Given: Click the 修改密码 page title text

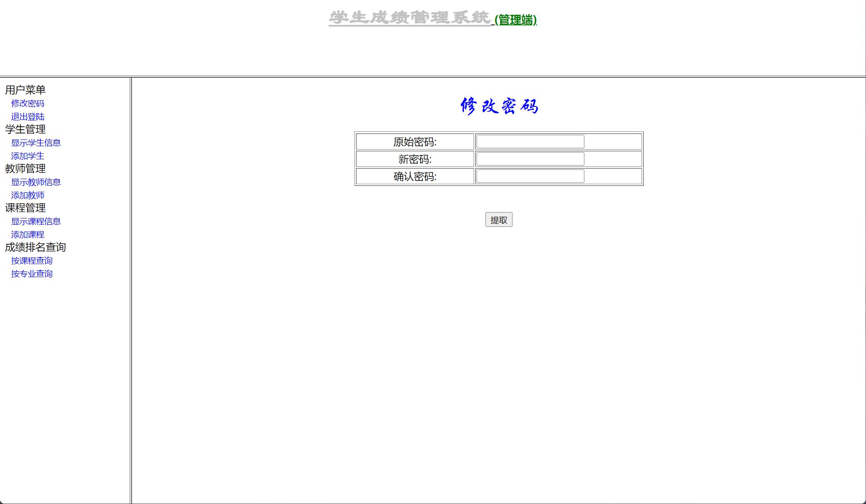Looking at the screenshot, I should [499, 106].
